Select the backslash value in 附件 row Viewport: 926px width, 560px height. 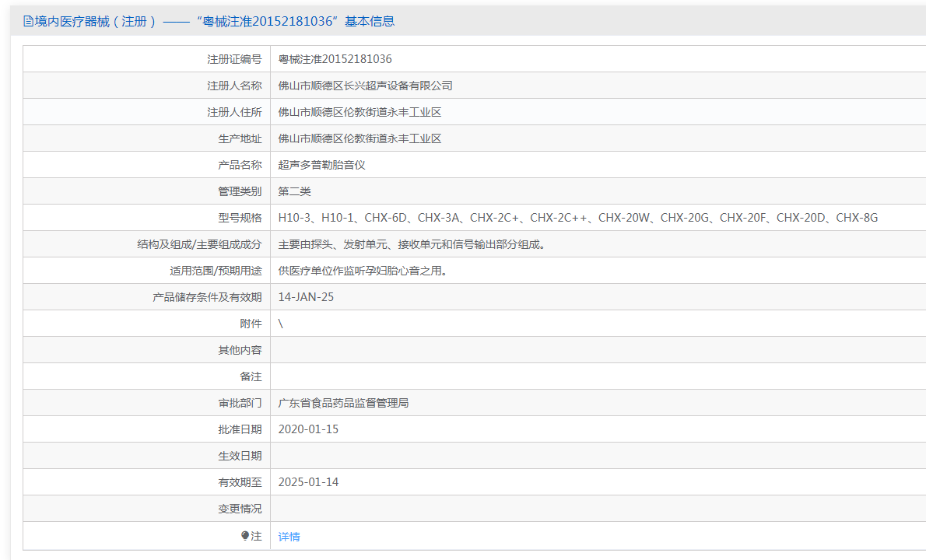click(x=280, y=324)
